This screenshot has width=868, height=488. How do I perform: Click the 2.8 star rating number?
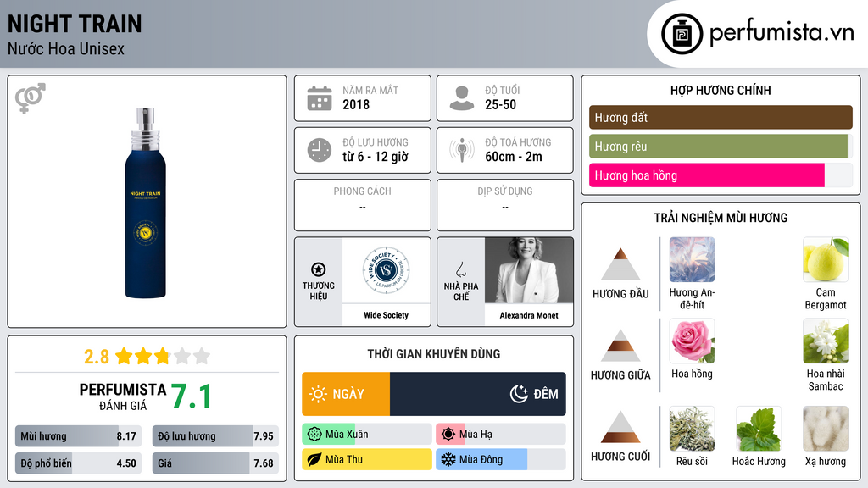pyautogui.click(x=97, y=357)
